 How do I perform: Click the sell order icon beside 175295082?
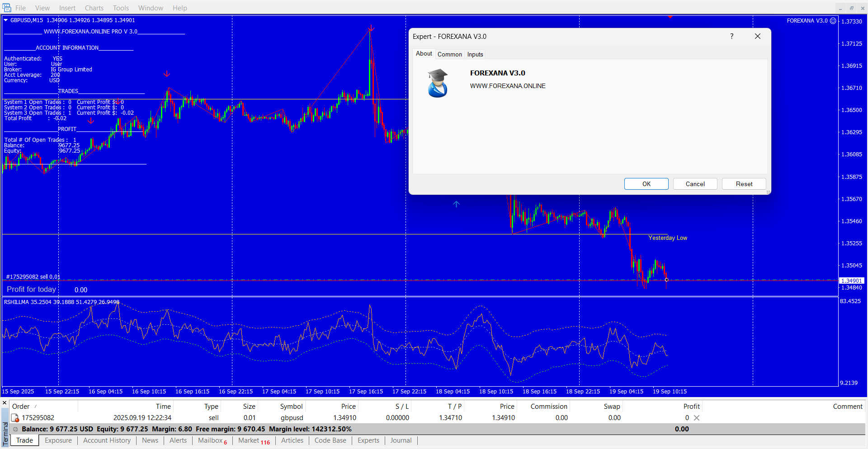[15, 418]
